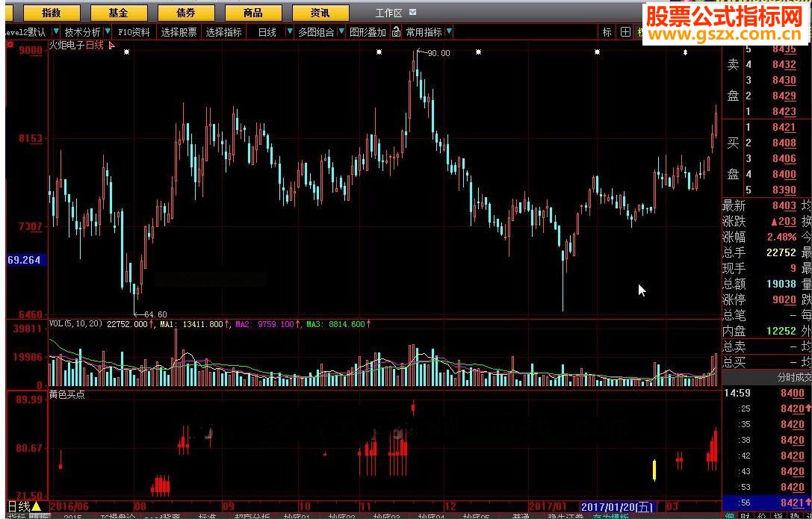
Task: Open the 商品 yellow tab button
Action: (x=254, y=13)
